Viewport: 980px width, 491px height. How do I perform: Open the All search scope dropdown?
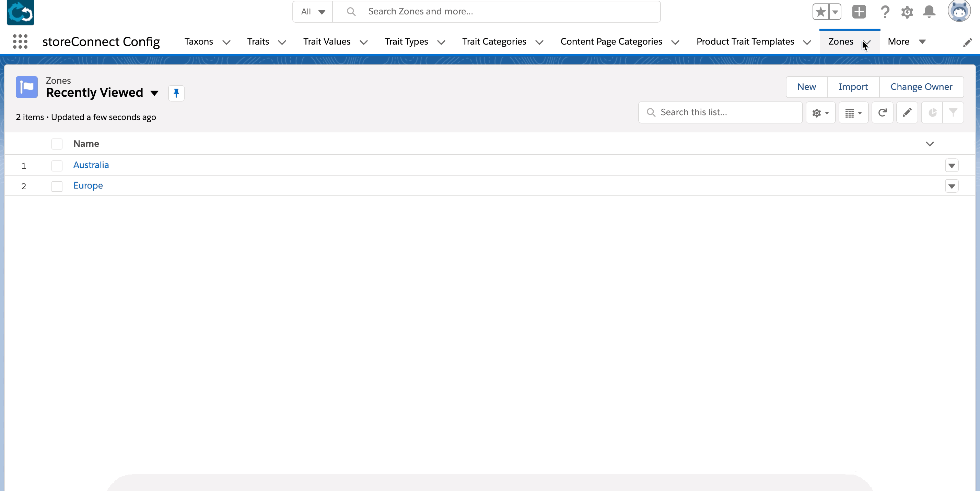coord(313,12)
